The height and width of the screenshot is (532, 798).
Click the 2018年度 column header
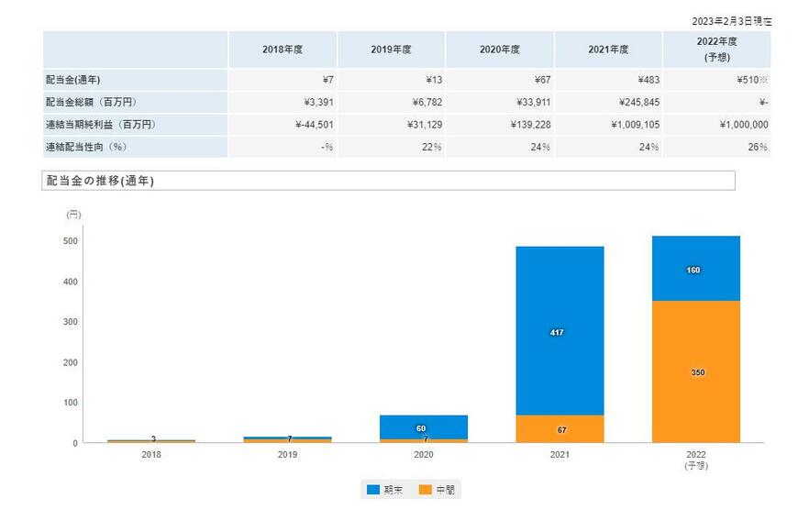pos(283,50)
